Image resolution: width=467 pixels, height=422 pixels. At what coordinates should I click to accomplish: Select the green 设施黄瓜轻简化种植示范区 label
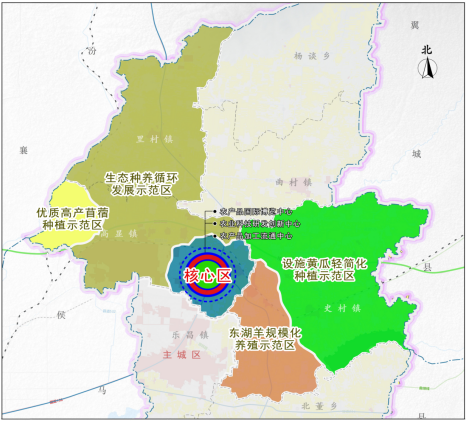coord(324,270)
